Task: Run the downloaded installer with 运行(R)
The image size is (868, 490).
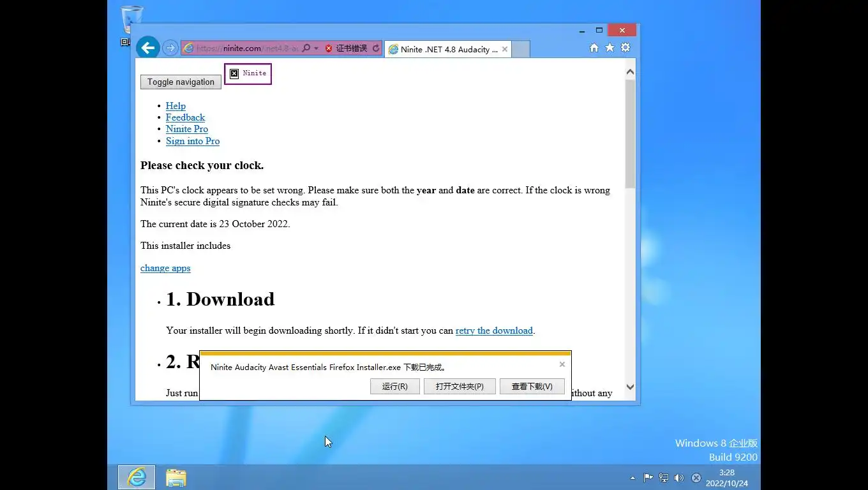Action: pos(394,386)
